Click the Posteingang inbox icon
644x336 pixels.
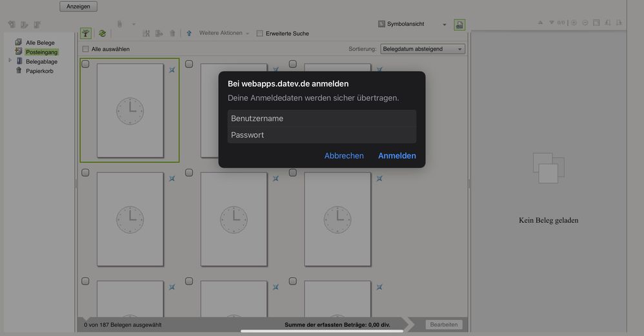(19, 52)
